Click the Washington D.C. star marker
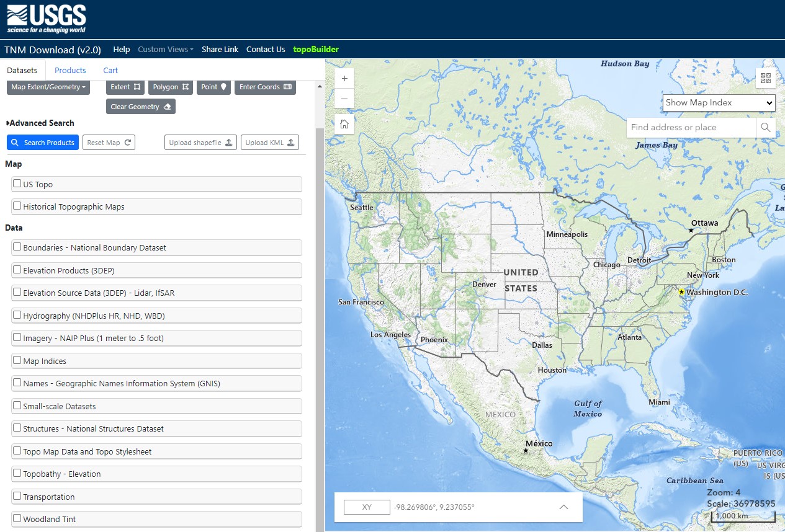The height and width of the screenshot is (532, 785). pos(681,292)
